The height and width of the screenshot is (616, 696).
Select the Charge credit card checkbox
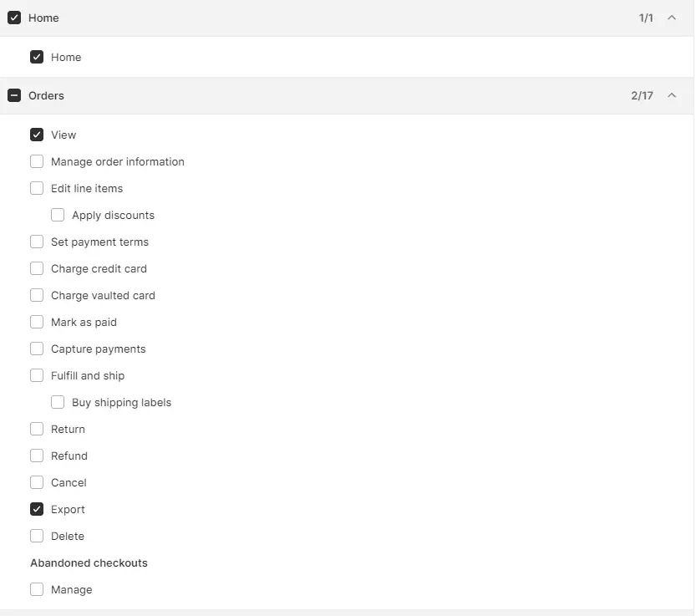pyautogui.click(x=37, y=268)
